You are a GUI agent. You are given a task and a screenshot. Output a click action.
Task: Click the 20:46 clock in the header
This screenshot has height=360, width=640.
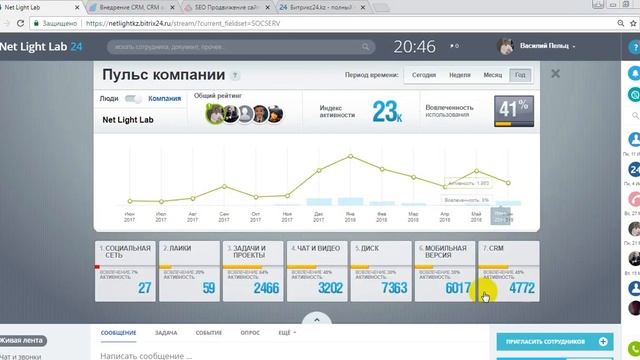pyautogui.click(x=414, y=47)
